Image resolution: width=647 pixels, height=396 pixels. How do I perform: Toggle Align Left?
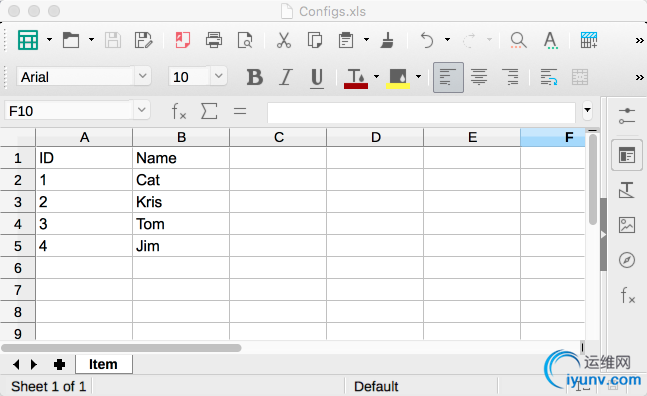[448, 77]
